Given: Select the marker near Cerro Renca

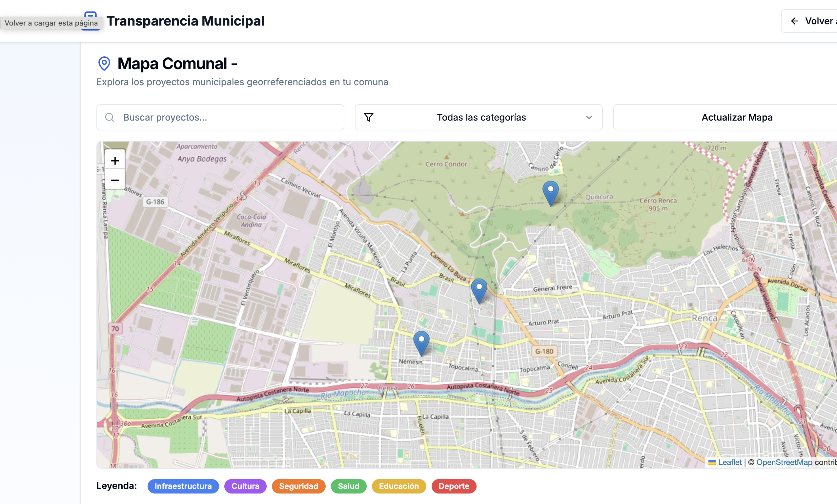Looking at the screenshot, I should coord(550,193).
